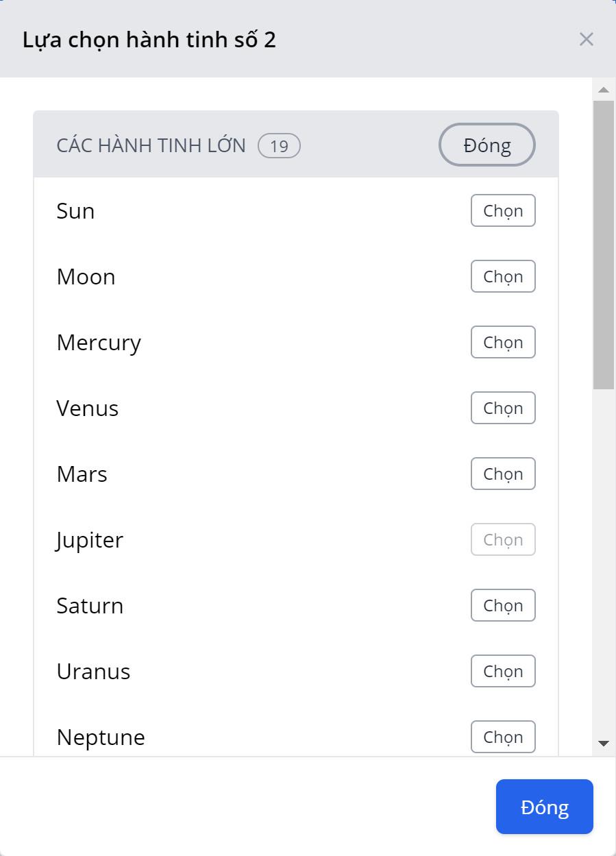This screenshot has height=856, width=616.
Task: Select Saturn with its Chọn button
Action: tap(503, 605)
